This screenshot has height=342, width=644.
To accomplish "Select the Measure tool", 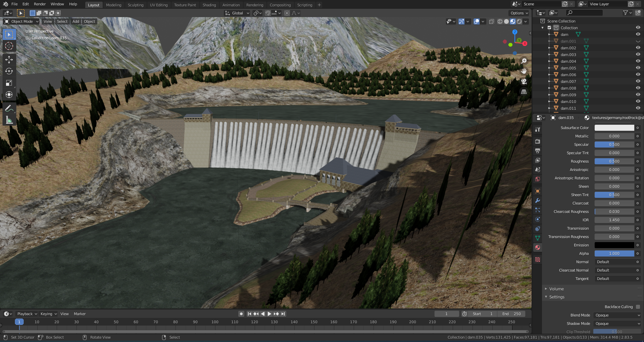I will coord(9,120).
